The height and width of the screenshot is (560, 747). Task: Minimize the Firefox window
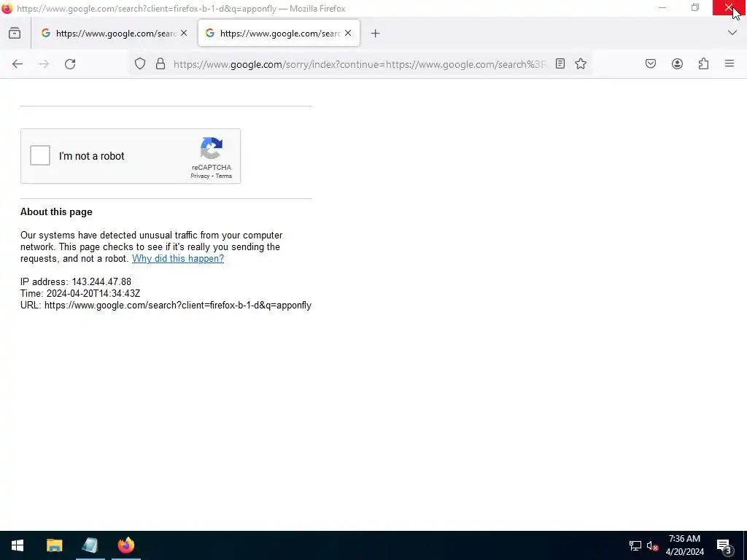click(x=662, y=8)
